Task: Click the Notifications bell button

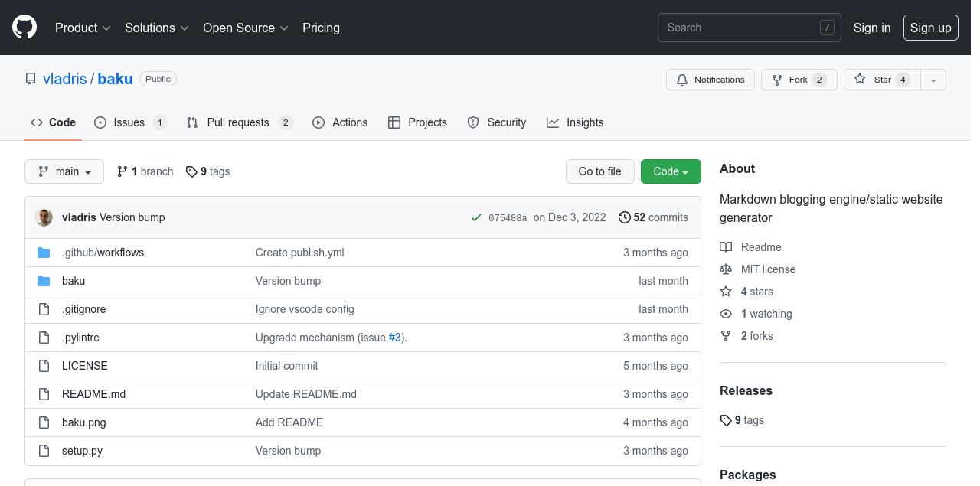Action: click(x=710, y=80)
